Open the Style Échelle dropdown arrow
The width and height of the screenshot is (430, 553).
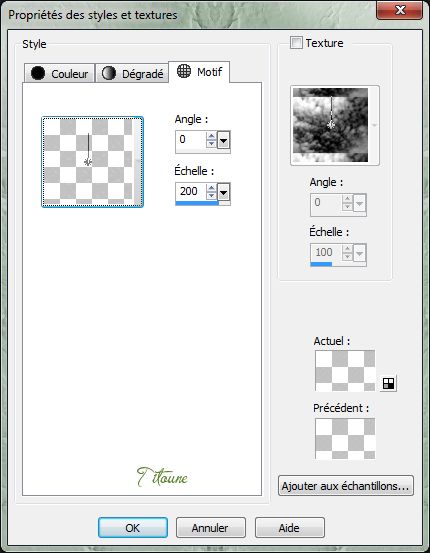(224, 192)
